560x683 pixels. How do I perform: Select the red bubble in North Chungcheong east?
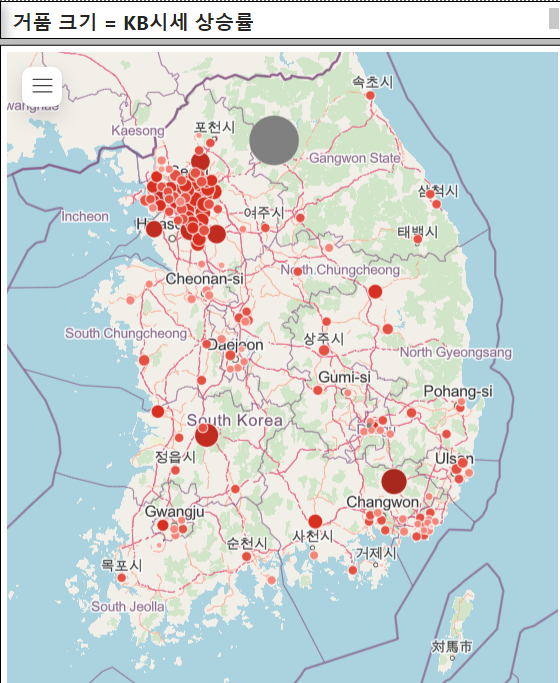click(x=375, y=291)
